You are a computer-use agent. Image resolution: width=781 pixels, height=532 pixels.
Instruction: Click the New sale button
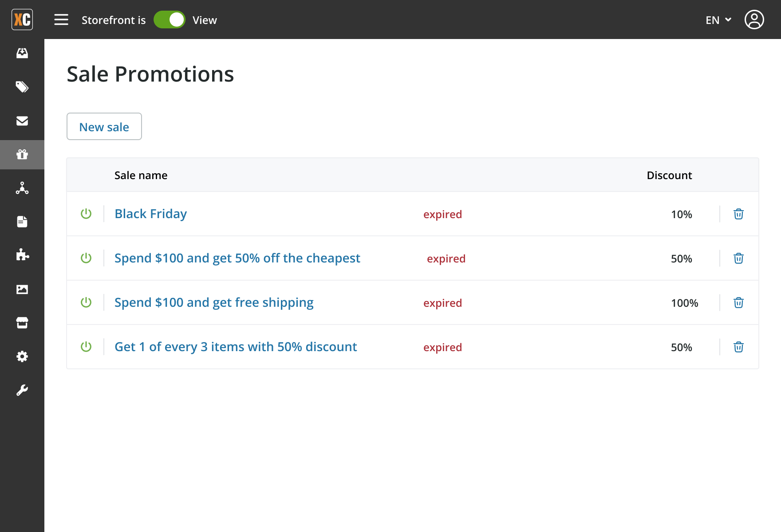point(104,126)
